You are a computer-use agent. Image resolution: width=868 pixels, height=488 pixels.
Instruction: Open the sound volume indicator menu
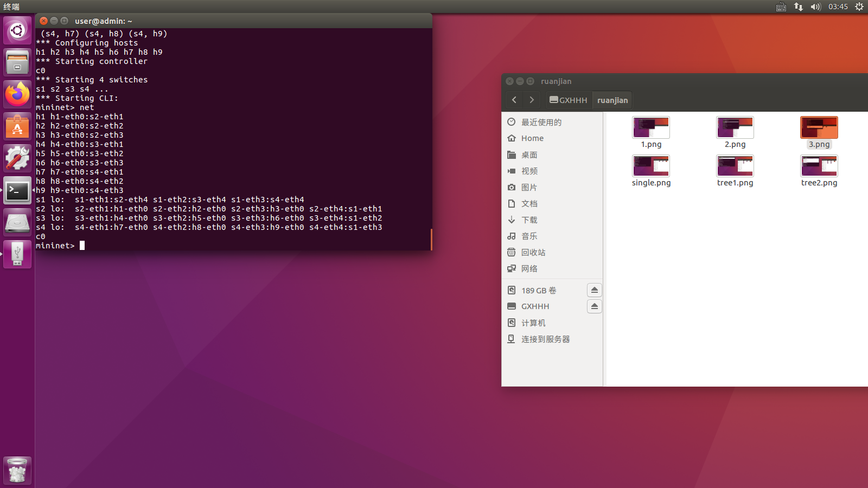click(815, 7)
